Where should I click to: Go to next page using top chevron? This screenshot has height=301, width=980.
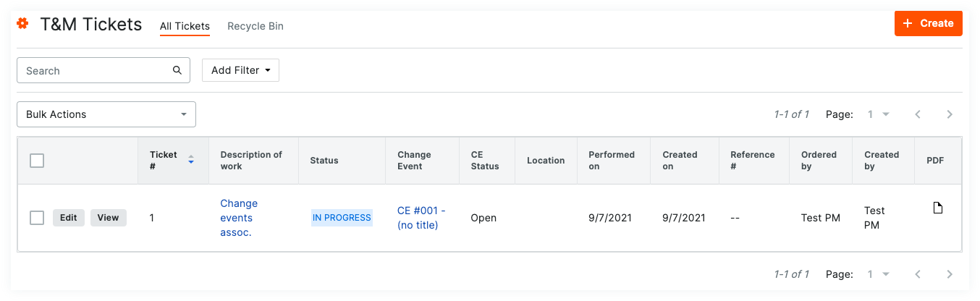click(x=950, y=114)
